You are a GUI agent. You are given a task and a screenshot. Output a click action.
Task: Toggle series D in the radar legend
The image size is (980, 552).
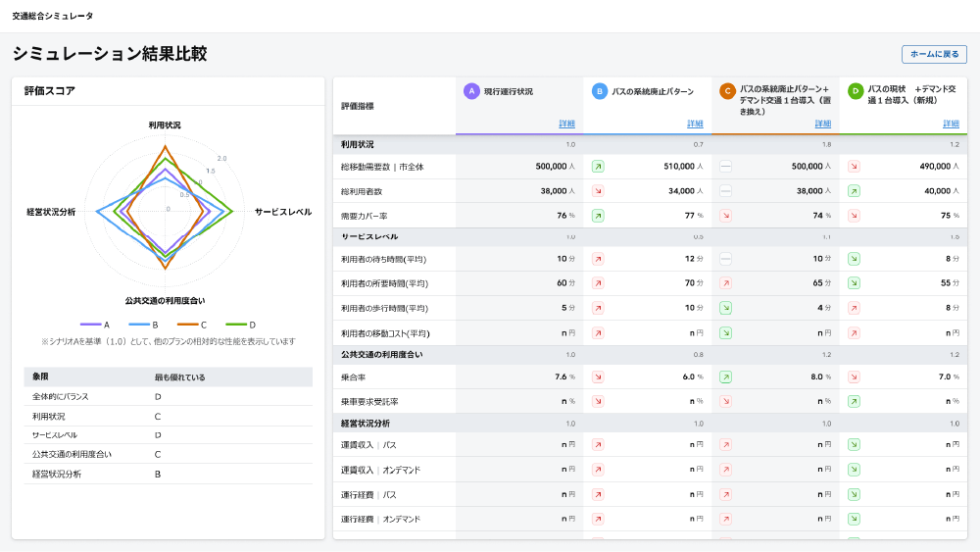pos(241,325)
